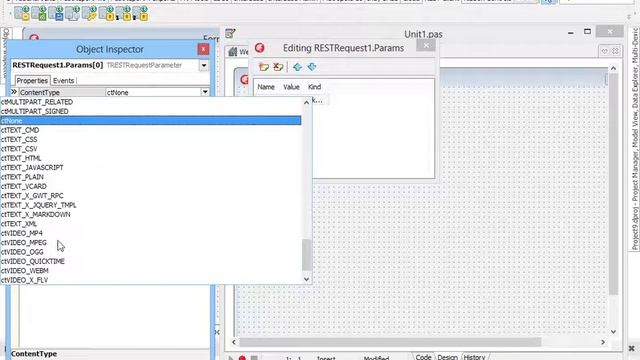Click the dropdown list scrollbar thumb

(307, 255)
